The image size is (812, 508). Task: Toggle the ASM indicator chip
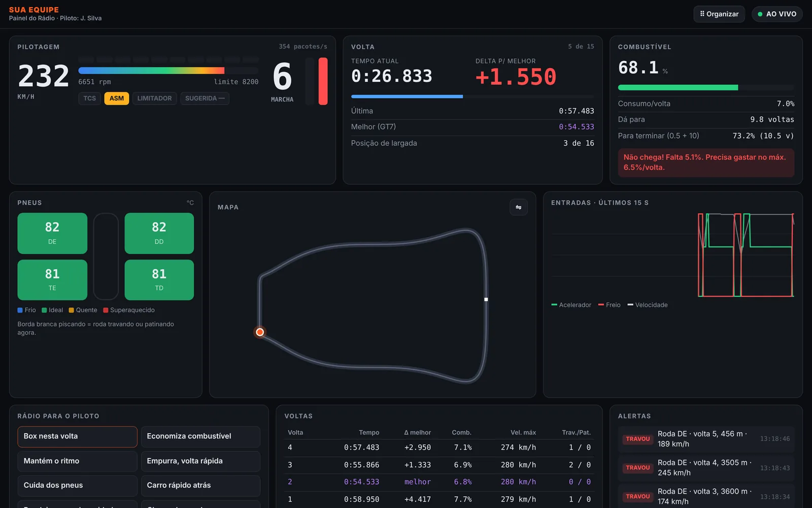[117, 99]
